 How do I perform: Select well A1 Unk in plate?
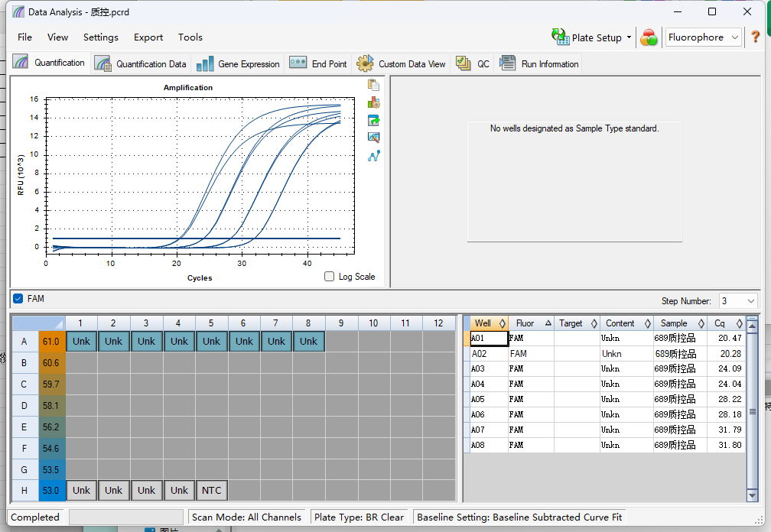81,342
